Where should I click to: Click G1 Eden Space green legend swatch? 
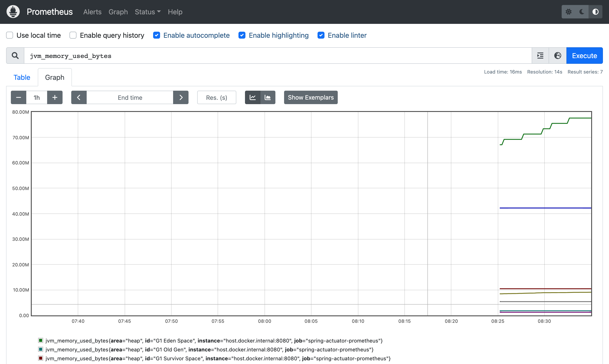pyautogui.click(x=41, y=340)
